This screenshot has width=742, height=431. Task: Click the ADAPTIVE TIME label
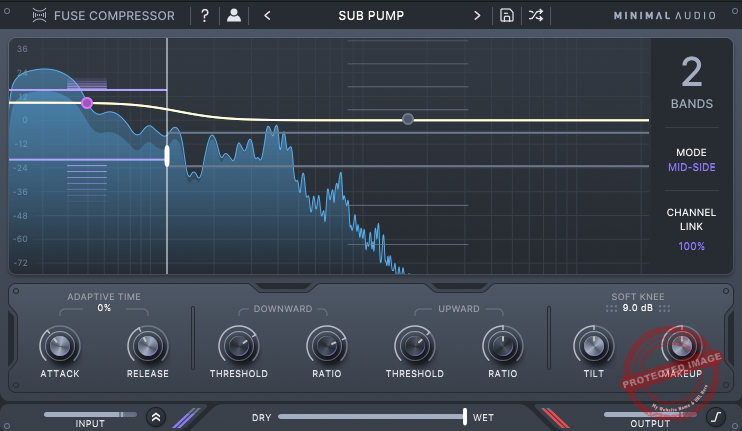(104, 297)
